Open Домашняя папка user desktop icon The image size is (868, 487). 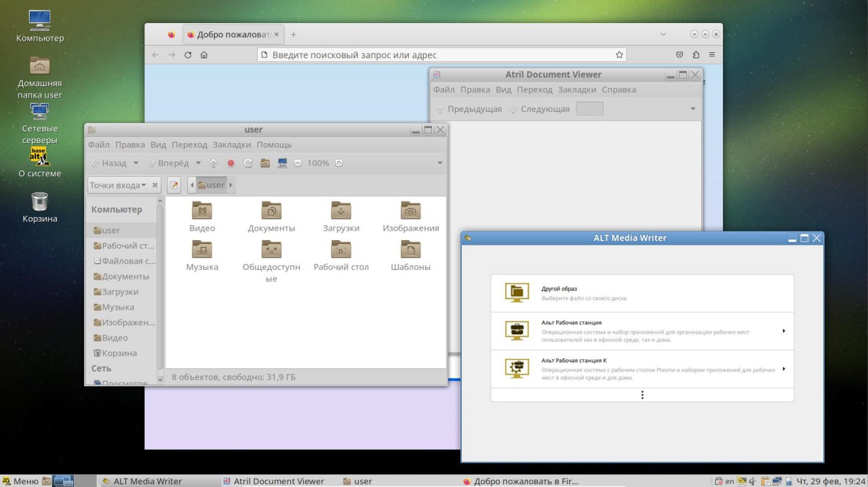[40, 77]
